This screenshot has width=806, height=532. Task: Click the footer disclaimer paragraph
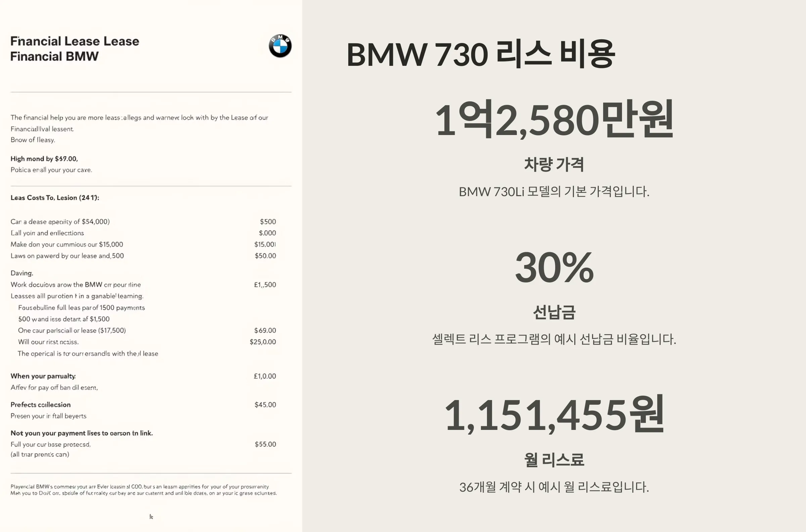tap(143, 490)
